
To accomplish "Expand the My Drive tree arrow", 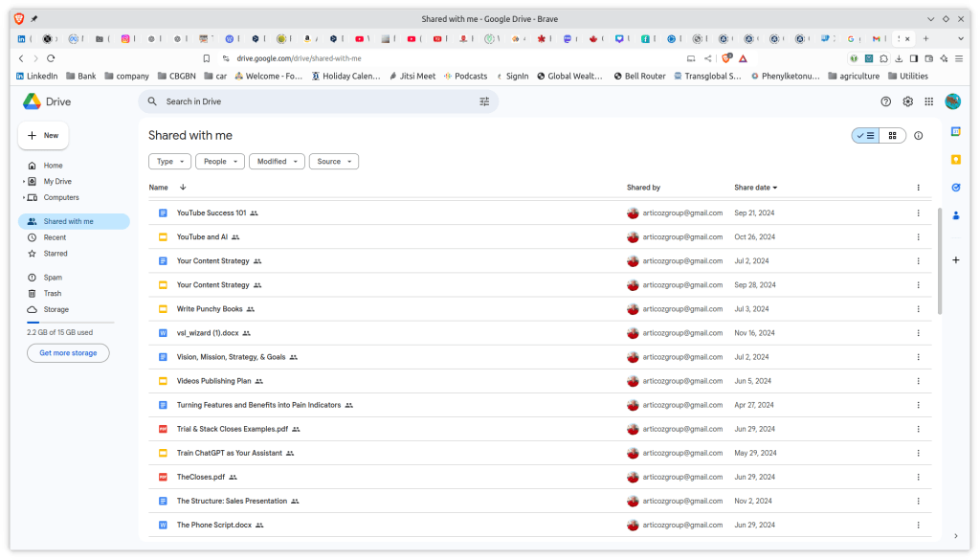I will (21, 182).
